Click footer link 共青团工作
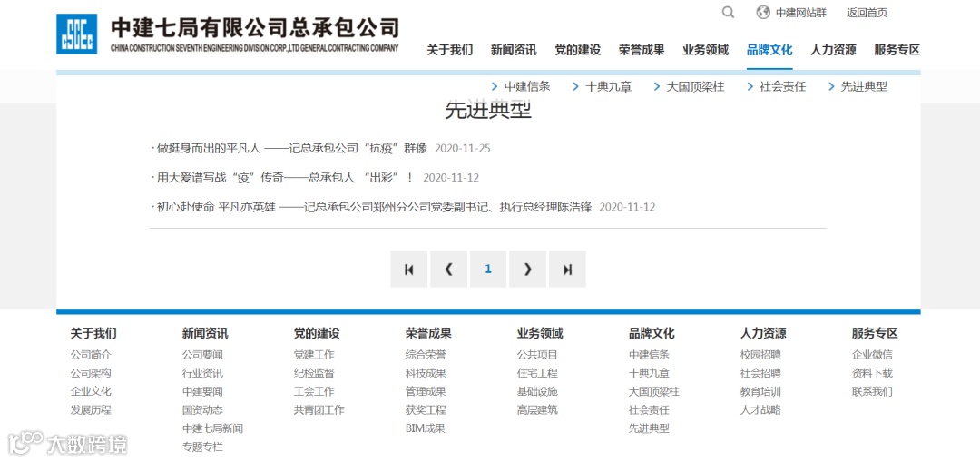The height and width of the screenshot is (462, 980). point(319,410)
